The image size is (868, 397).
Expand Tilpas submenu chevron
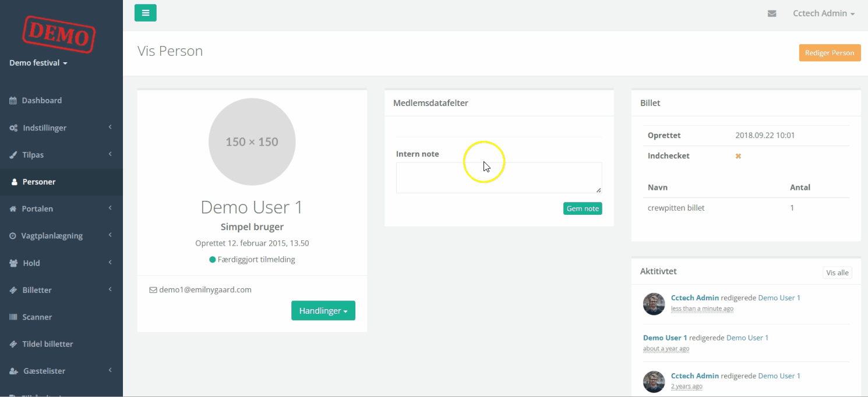point(110,154)
